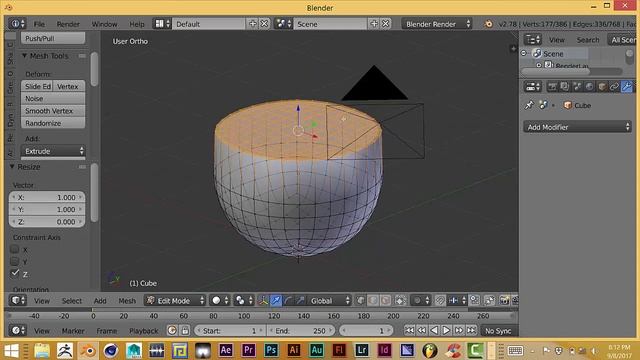Open the Object properties tab
The width and height of the screenshot is (640, 360).
pyautogui.click(x=602, y=87)
